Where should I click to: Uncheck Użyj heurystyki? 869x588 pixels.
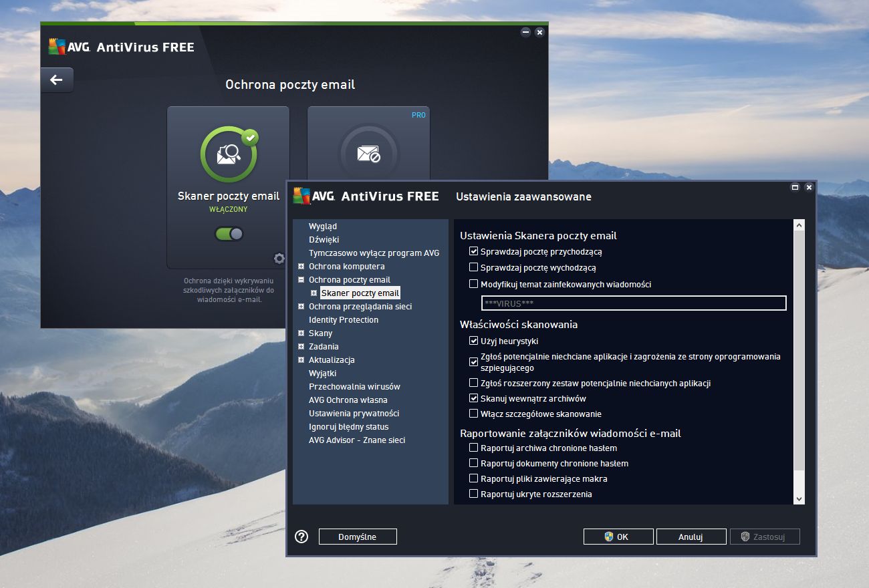[474, 341]
